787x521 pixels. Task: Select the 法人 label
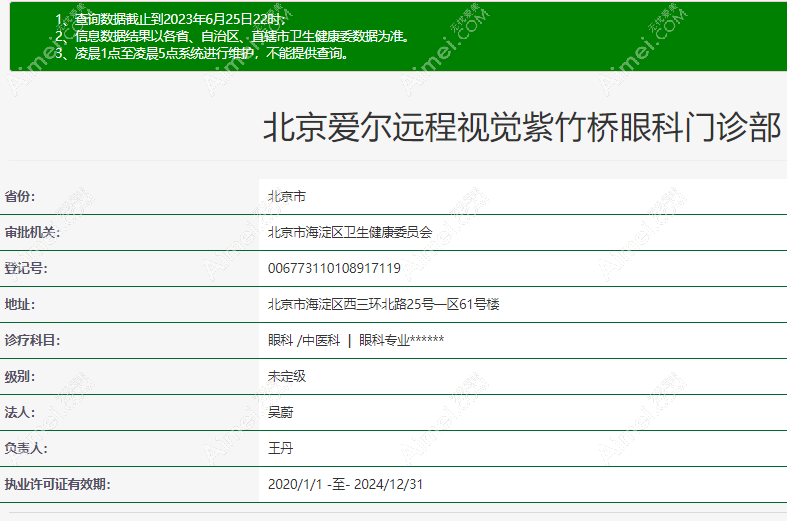pos(20,413)
